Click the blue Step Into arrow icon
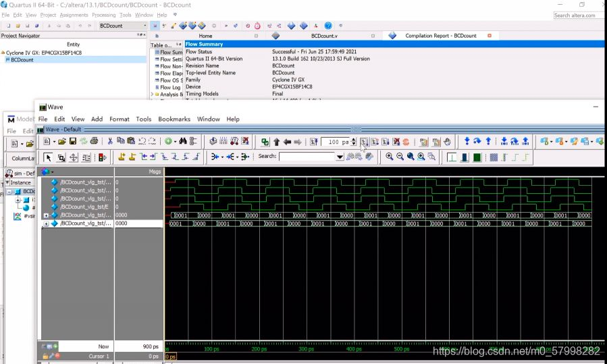The height and width of the screenshot is (364, 607). [467, 141]
